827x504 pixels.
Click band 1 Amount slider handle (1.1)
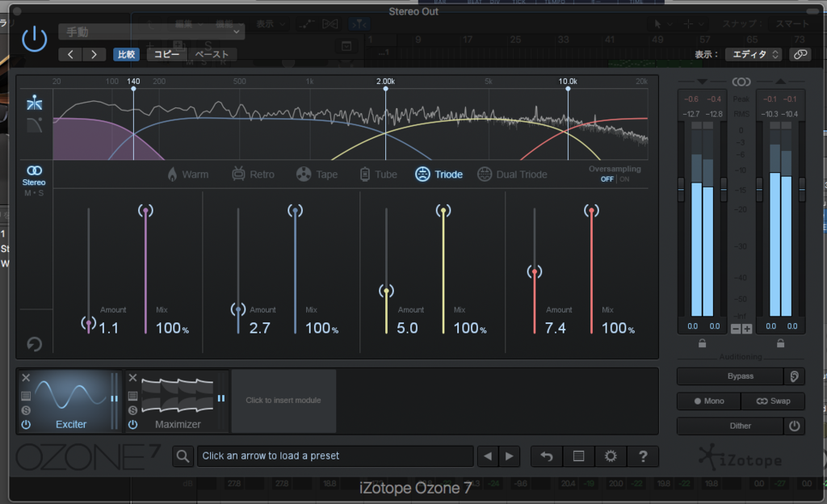click(x=89, y=322)
